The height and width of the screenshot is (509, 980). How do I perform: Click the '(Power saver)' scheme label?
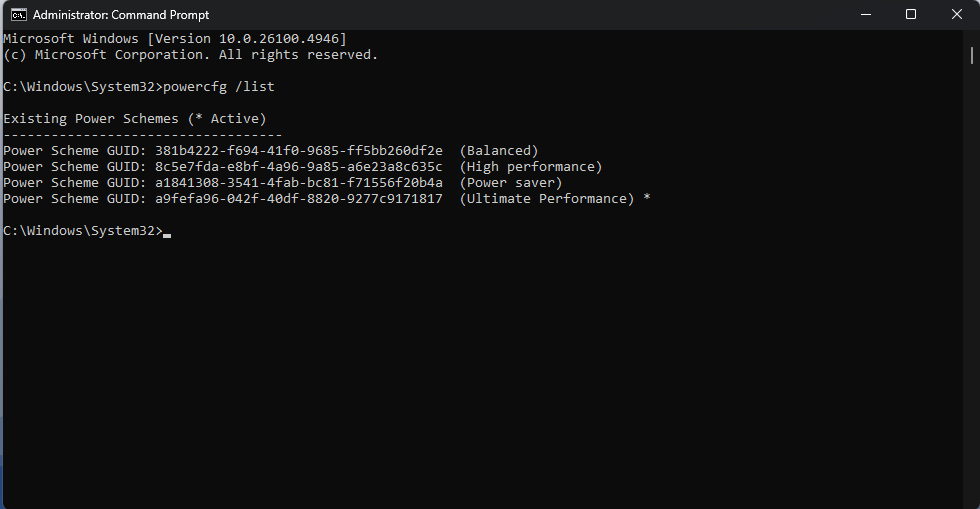(x=511, y=183)
